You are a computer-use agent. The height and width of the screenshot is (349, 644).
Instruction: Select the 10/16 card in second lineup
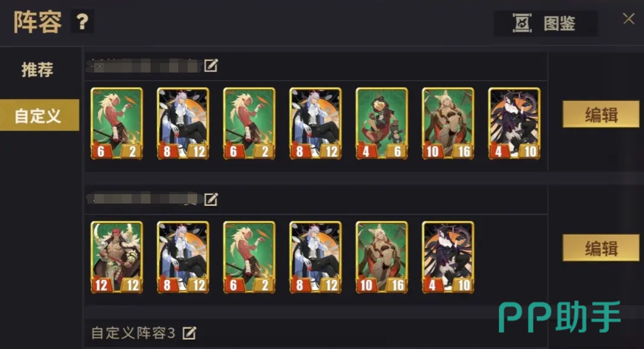coord(382,257)
